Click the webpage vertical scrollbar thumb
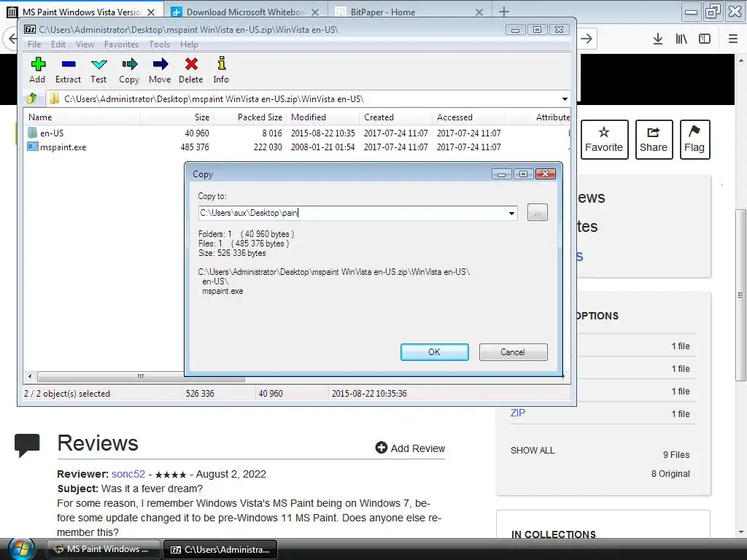This screenshot has height=560, width=747. coord(740,295)
